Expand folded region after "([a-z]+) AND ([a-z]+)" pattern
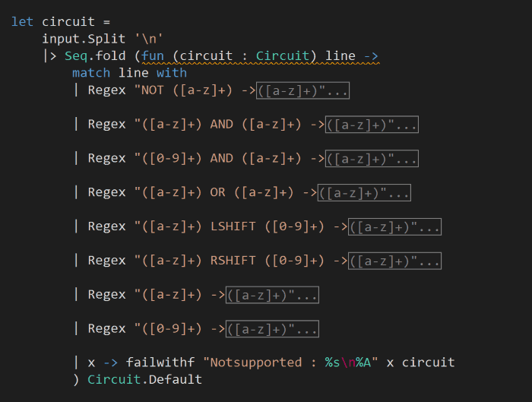The image size is (532, 402). click(372, 125)
